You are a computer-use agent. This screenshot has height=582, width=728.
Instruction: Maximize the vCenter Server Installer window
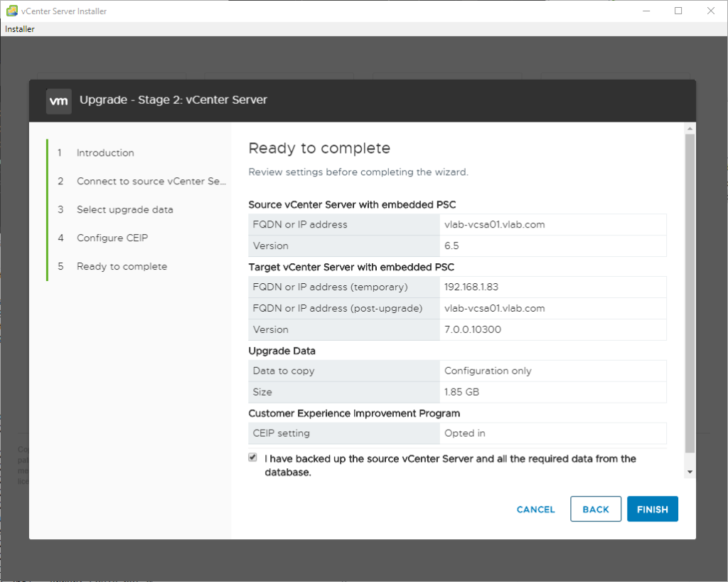click(x=678, y=11)
